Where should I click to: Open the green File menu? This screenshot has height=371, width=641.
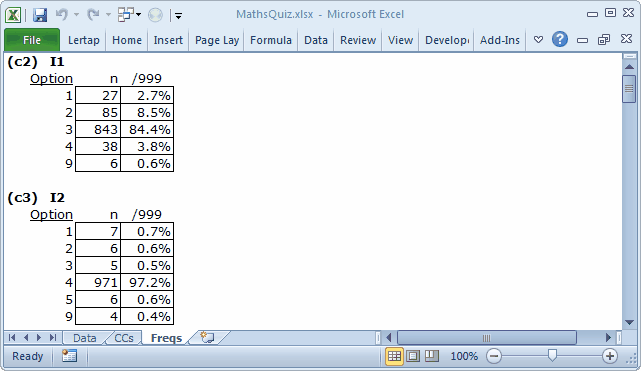(x=32, y=40)
